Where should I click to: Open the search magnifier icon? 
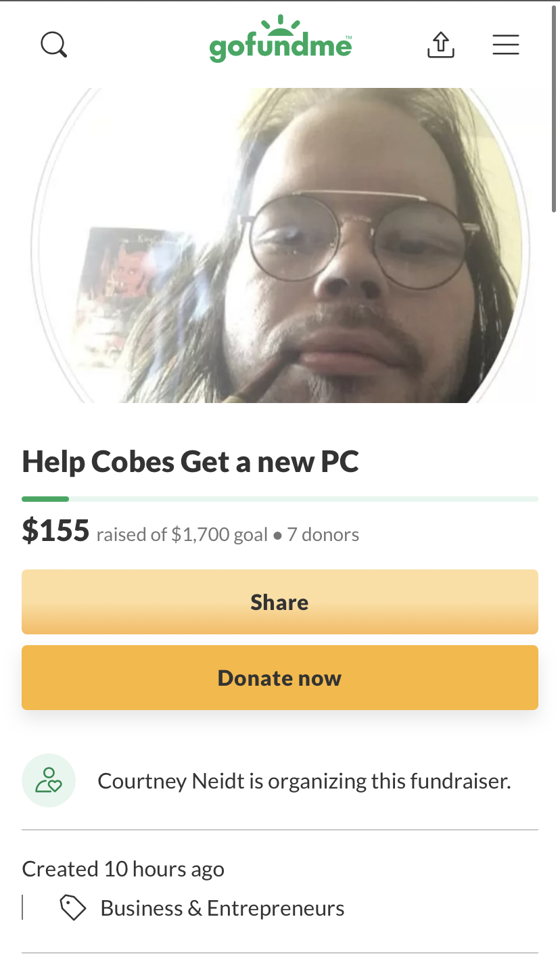53,45
